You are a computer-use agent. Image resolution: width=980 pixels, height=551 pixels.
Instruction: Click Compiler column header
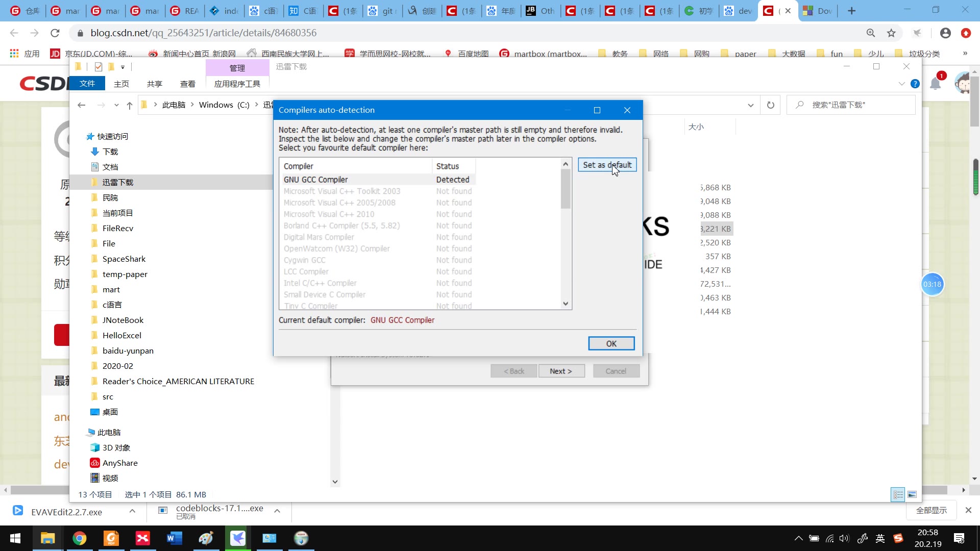click(x=356, y=166)
